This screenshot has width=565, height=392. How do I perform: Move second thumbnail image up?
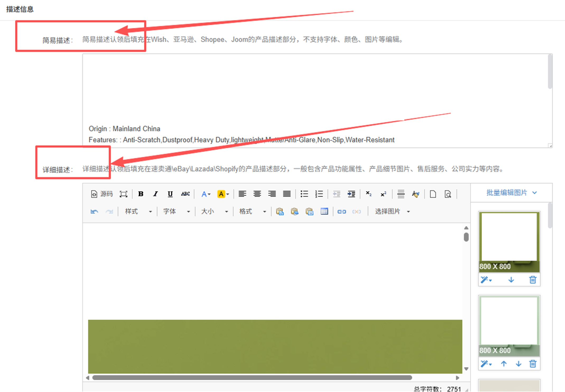504,364
